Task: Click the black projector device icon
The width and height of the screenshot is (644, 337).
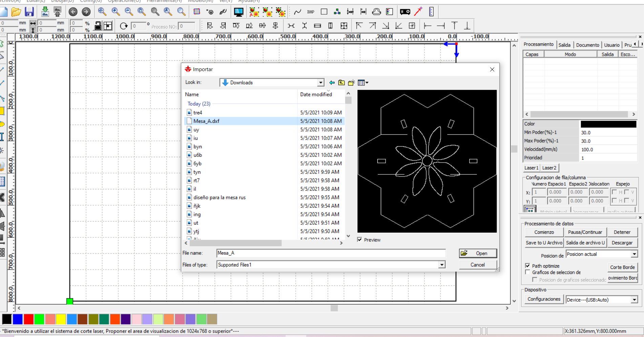Action: 405,12
